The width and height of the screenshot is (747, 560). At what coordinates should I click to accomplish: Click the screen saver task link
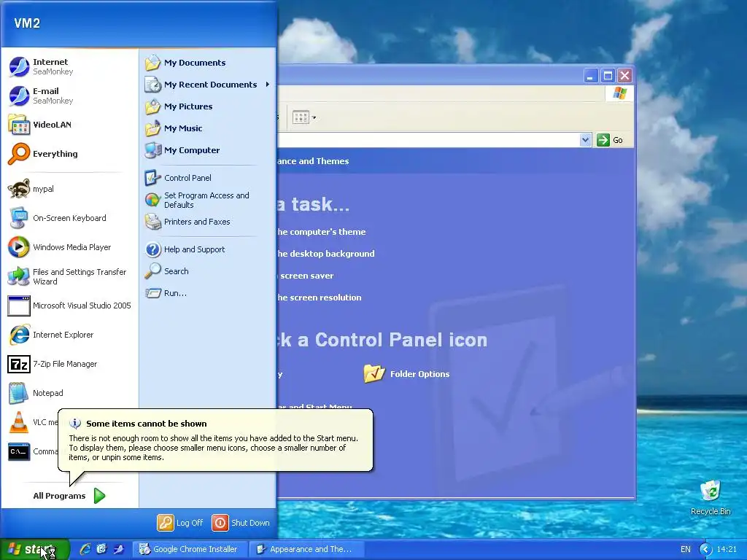point(306,276)
